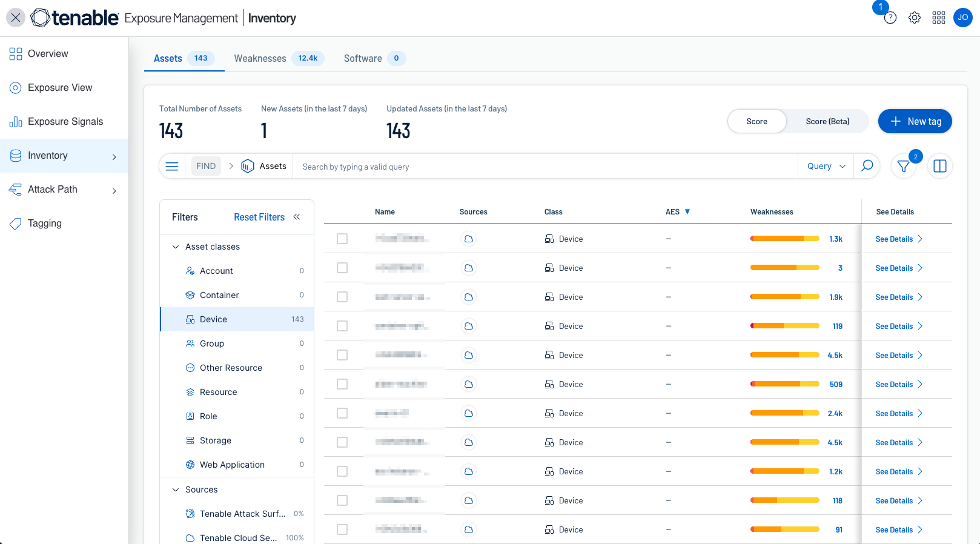Image resolution: width=980 pixels, height=544 pixels.
Task: Click the Reset Filters link
Action: tap(259, 217)
